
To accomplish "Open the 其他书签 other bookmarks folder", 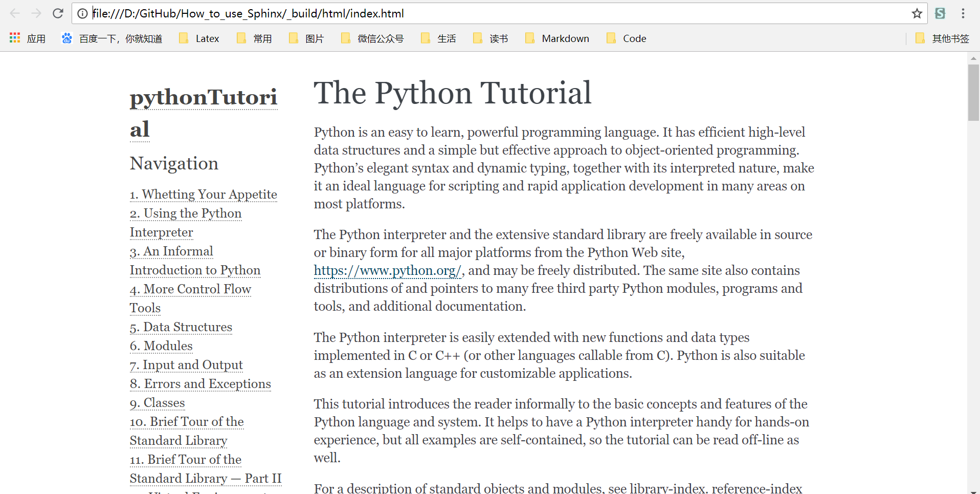I will pyautogui.click(x=942, y=38).
